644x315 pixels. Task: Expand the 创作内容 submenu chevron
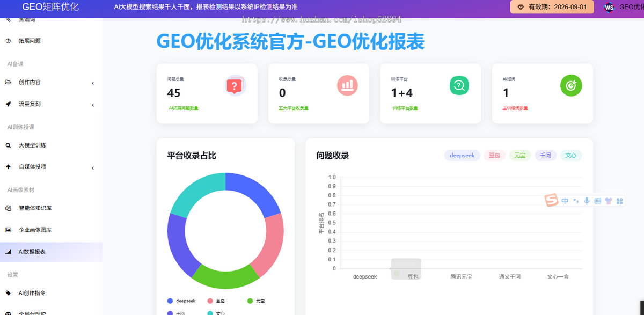click(x=93, y=83)
